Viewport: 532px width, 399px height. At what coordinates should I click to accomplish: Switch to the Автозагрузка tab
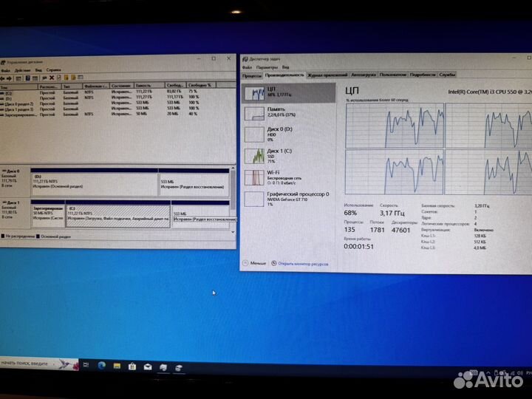coord(364,75)
